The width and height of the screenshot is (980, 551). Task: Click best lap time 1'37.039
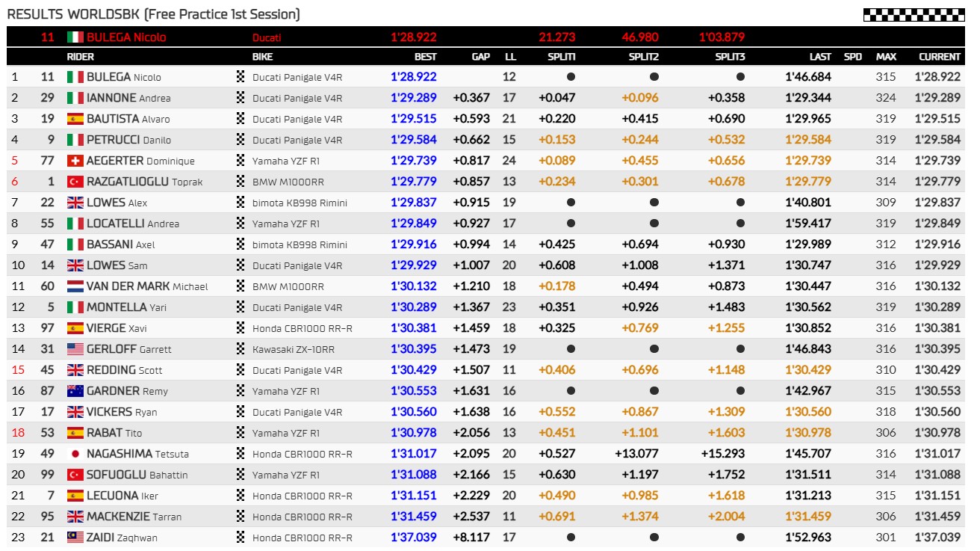[x=414, y=538]
